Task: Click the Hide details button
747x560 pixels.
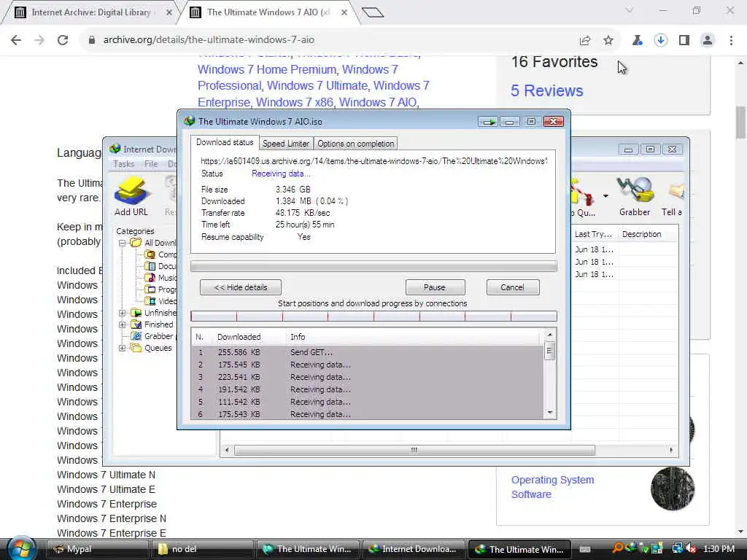Action: (x=241, y=287)
